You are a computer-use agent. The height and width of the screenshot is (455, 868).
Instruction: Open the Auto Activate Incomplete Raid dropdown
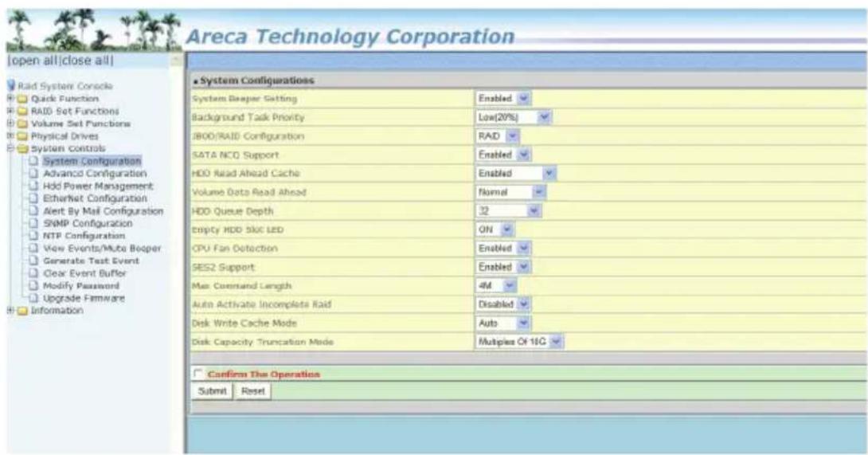click(503, 304)
